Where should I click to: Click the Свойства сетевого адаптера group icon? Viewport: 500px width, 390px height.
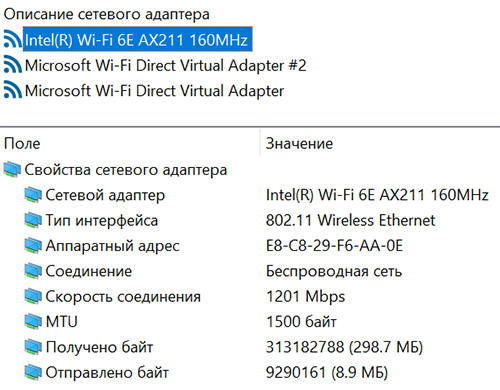[x=13, y=169]
